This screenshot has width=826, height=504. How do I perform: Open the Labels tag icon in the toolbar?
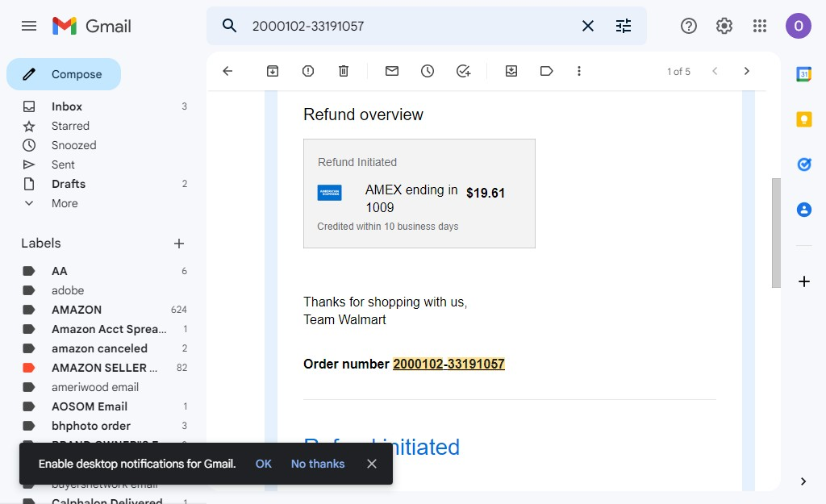tap(547, 71)
